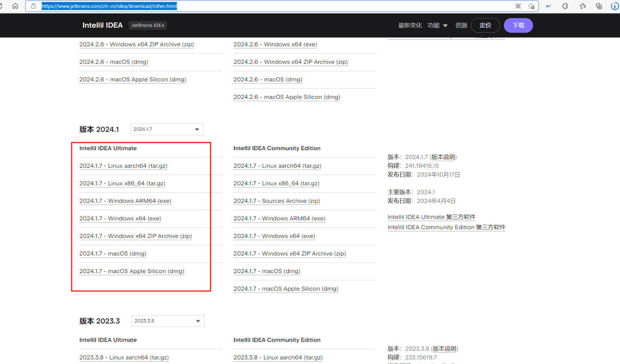
Task: Download Ultimate 2024.2.6 macOS dmg
Action: point(114,62)
